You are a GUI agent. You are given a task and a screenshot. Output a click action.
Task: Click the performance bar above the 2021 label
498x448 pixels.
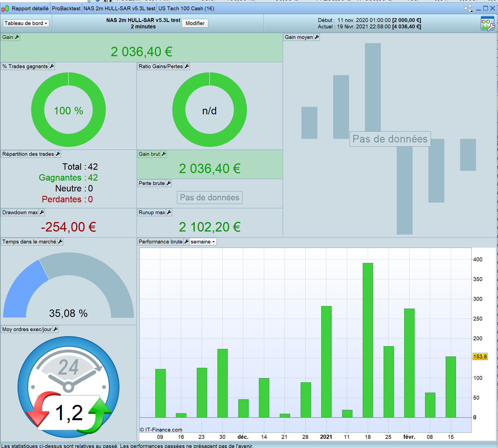326,362
